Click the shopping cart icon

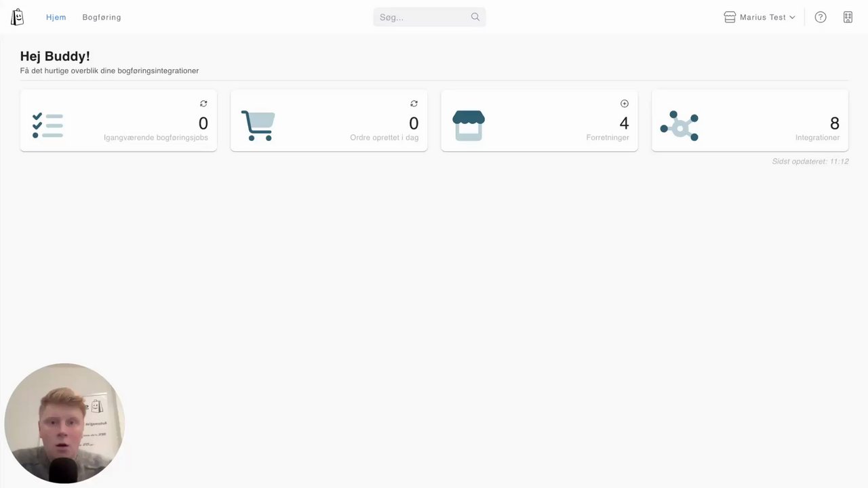click(x=258, y=125)
